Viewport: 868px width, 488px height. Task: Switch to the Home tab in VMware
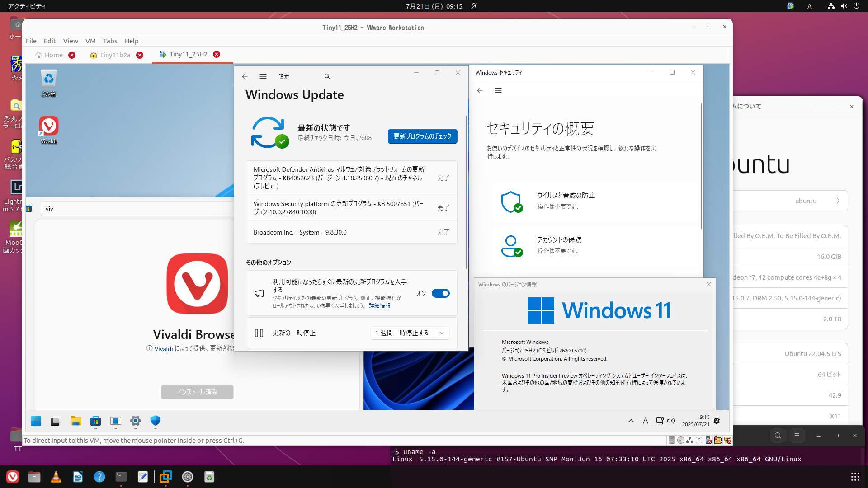49,55
